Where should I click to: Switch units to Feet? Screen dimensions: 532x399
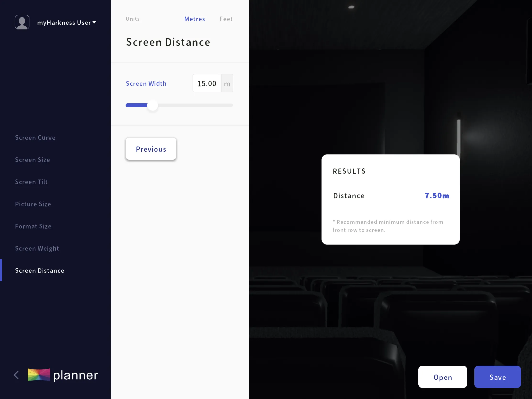[226, 18]
